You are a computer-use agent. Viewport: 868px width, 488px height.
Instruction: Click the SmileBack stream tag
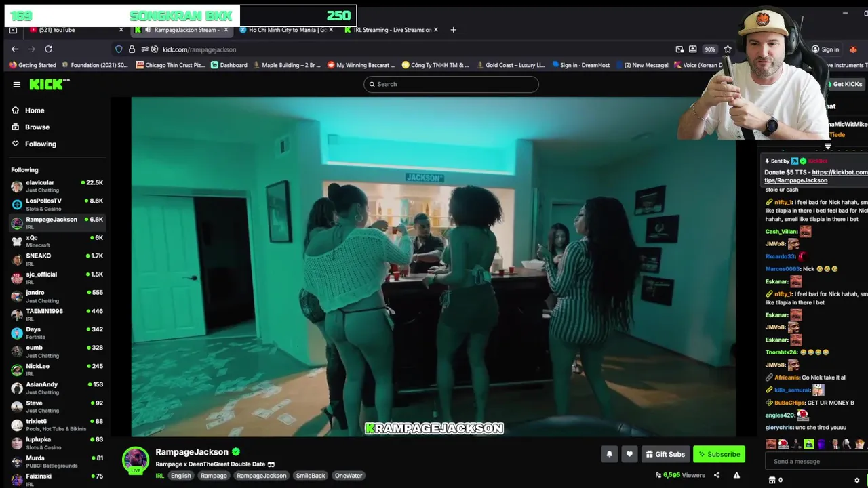click(311, 476)
